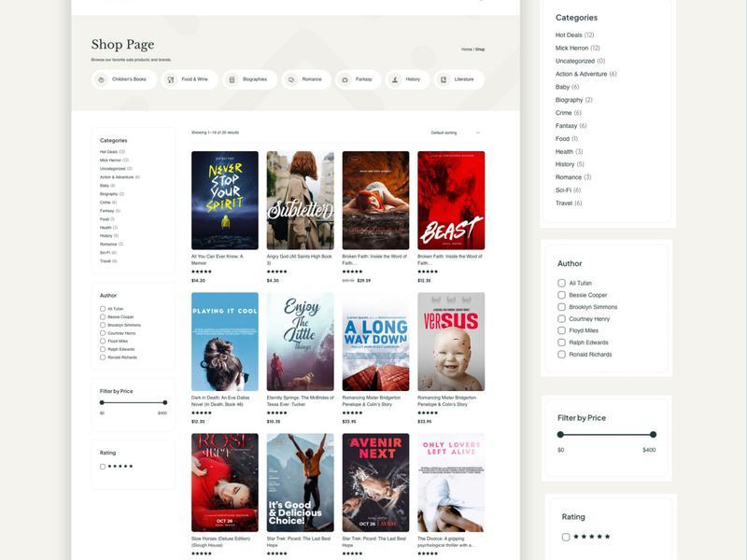Image resolution: width=747 pixels, height=560 pixels.
Task: Click the Children's Books category icon
Action: (x=101, y=80)
